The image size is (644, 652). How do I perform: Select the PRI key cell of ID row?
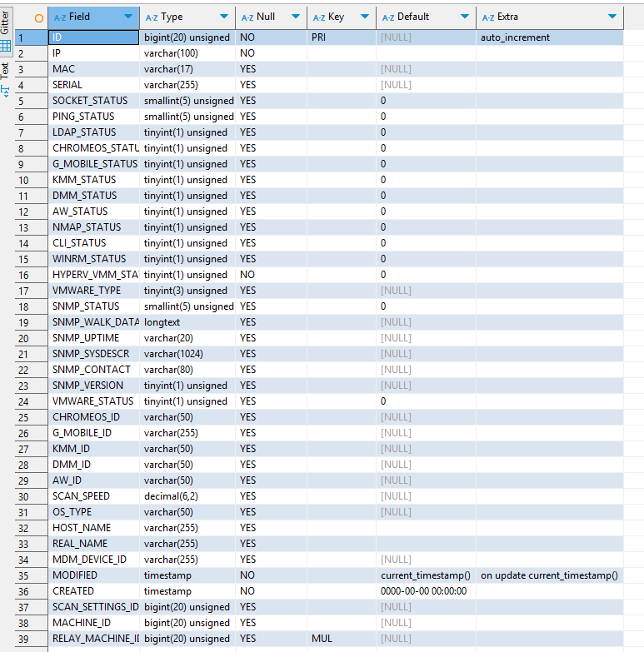coord(342,37)
